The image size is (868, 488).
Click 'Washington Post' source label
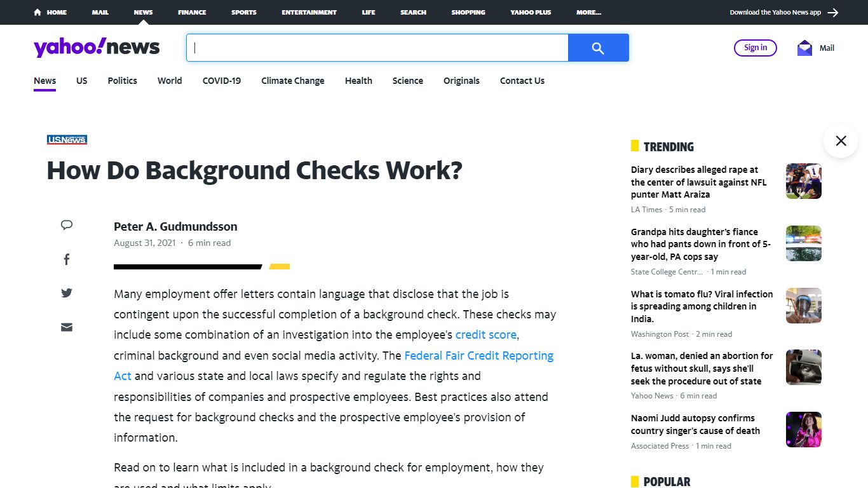(x=660, y=334)
